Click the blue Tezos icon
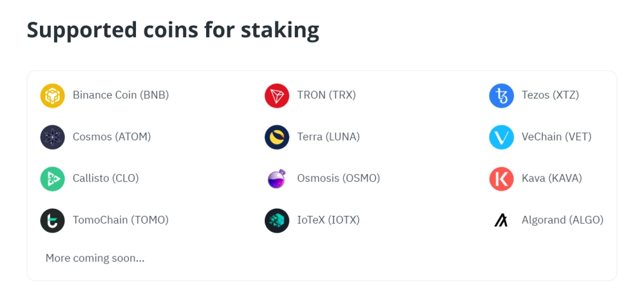 (x=501, y=96)
